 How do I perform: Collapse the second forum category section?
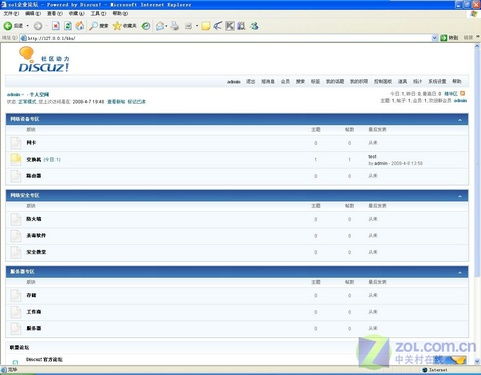point(460,196)
